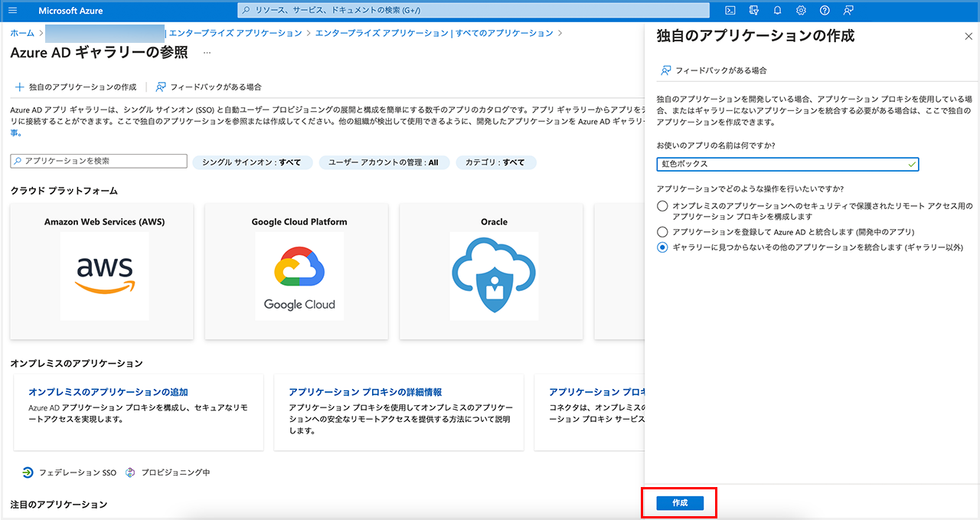Image resolution: width=980 pixels, height=520 pixels.
Task: Open portal settings gear icon
Action: click(x=801, y=11)
